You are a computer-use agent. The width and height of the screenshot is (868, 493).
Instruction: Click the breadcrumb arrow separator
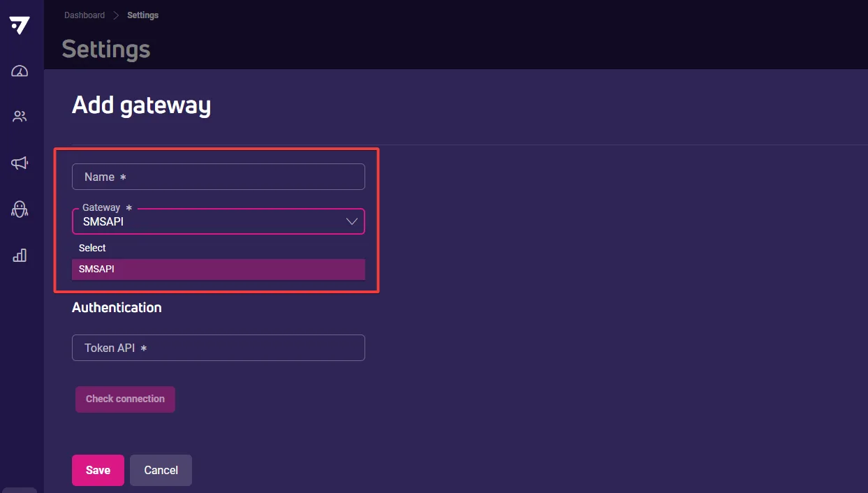[116, 15]
